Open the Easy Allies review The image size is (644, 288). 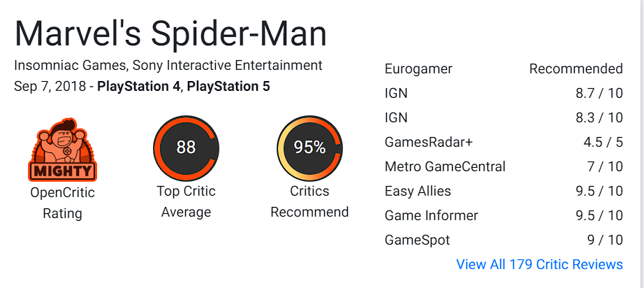[418, 191]
